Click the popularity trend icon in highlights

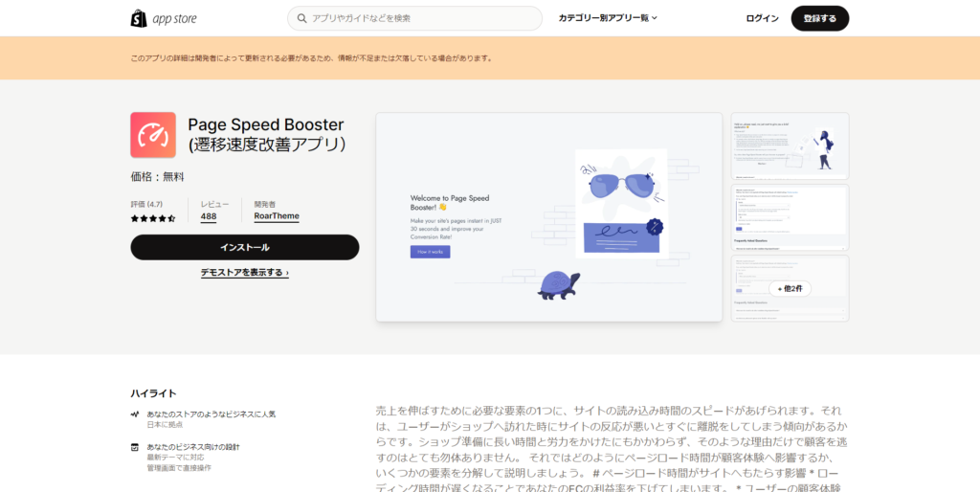(x=134, y=414)
